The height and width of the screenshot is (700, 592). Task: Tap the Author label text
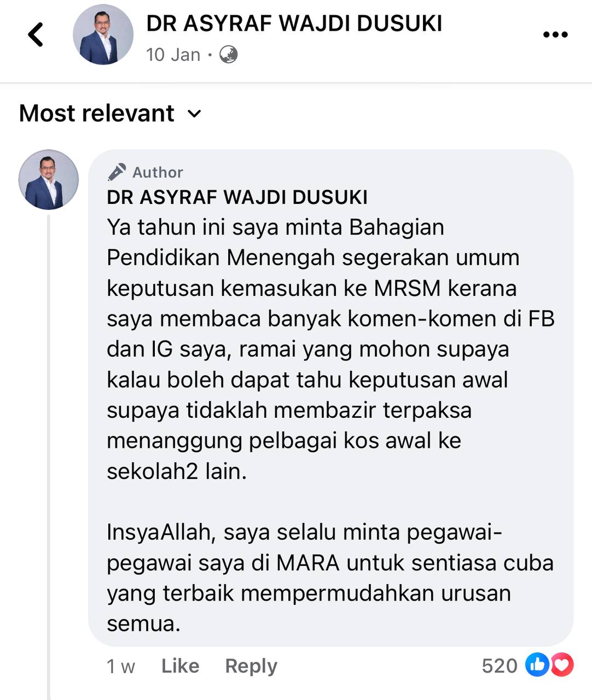coord(158,172)
